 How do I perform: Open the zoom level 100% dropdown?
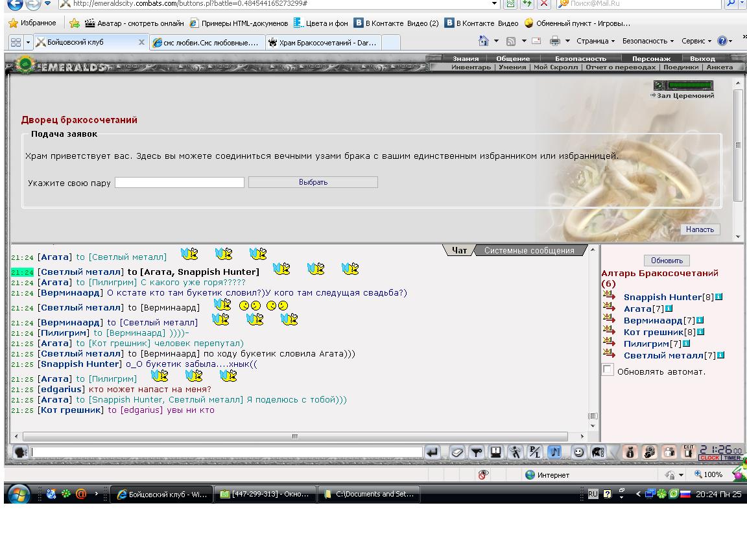coord(708,474)
